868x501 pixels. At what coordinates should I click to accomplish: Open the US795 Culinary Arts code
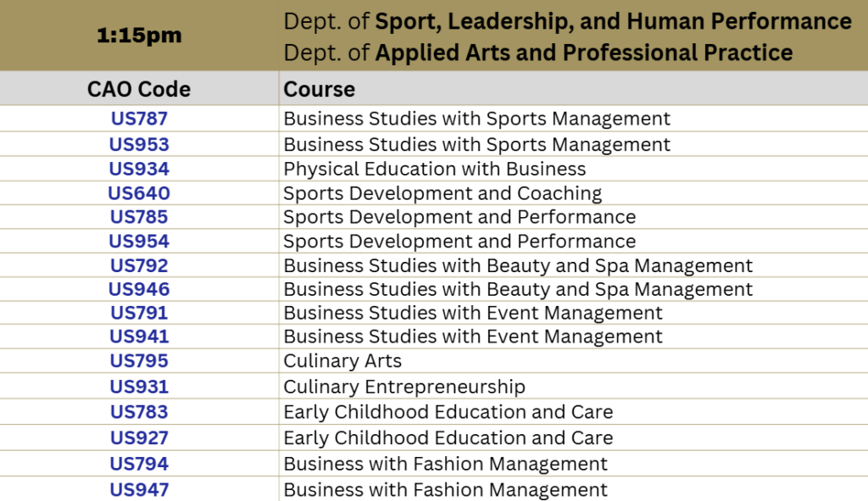point(139,361)
